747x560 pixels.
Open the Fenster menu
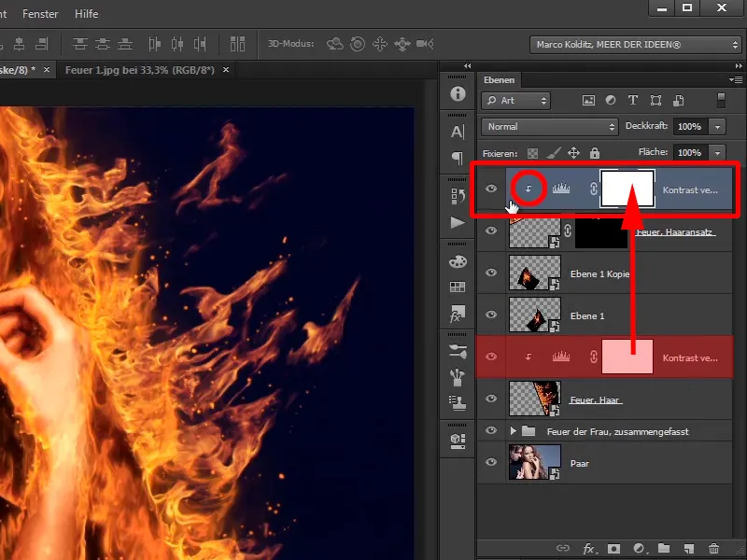[40, 14]
